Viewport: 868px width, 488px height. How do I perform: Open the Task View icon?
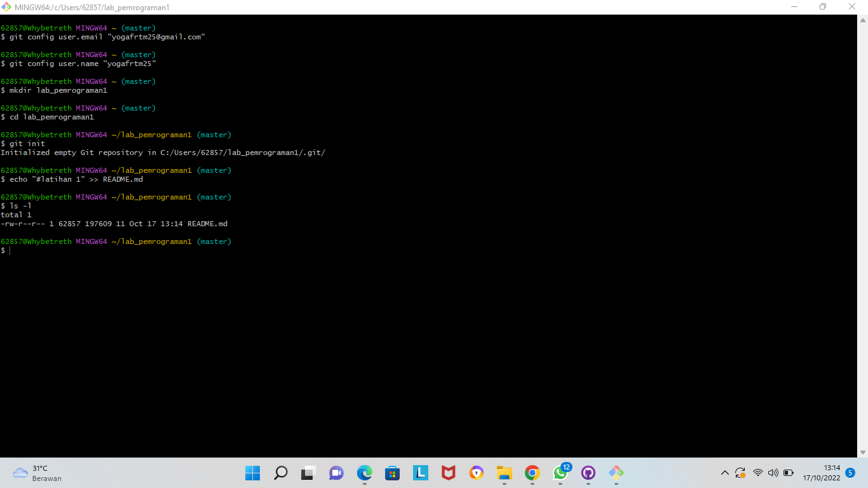(308, 473)
